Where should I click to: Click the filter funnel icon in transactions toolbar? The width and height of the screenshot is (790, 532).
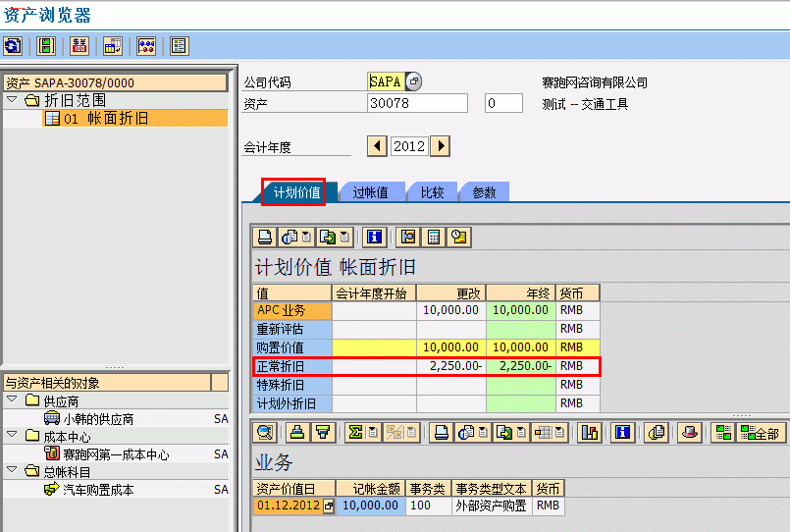click(x=323, y=432)
